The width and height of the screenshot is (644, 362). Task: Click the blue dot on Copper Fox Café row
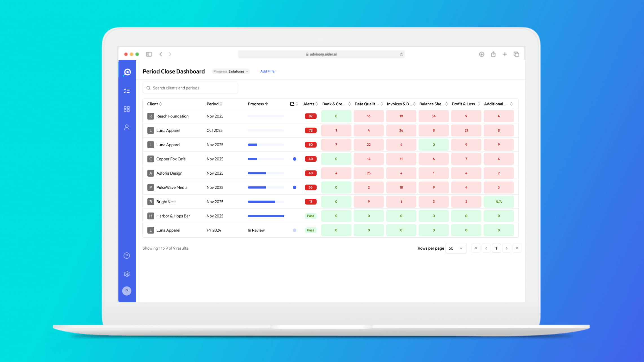click(294, 159)
